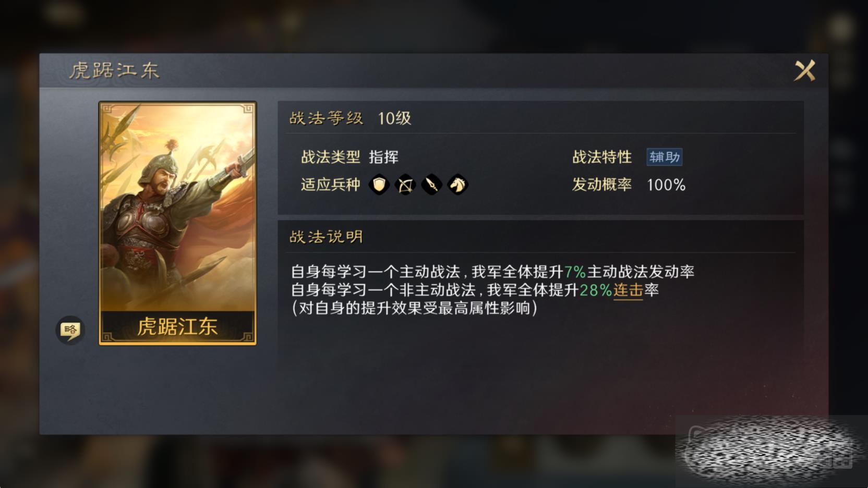The height and width of the screenshot is (488, 868).
Task: Click the 辅助 tactic trait tag
Action: (x=665, y=157)
